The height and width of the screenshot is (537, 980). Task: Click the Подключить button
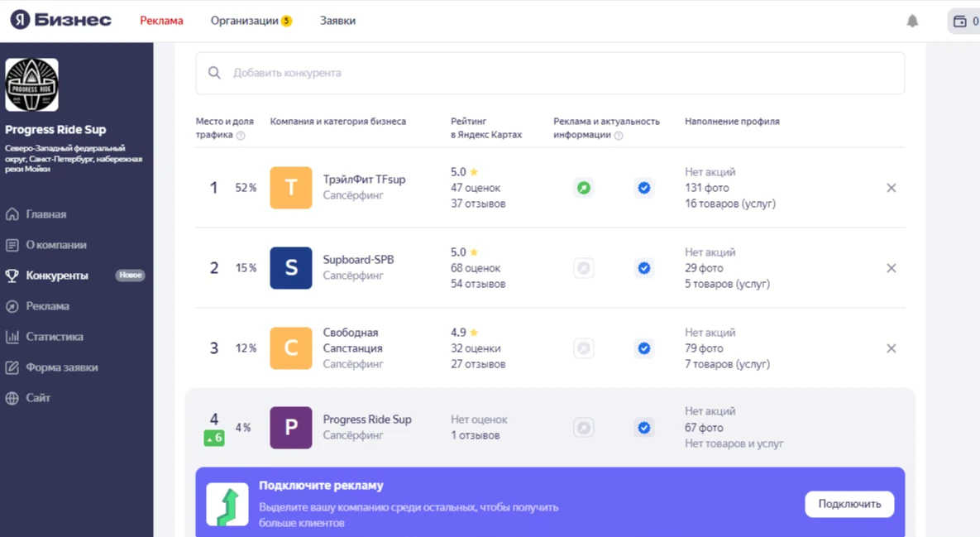tap(849, 504)
